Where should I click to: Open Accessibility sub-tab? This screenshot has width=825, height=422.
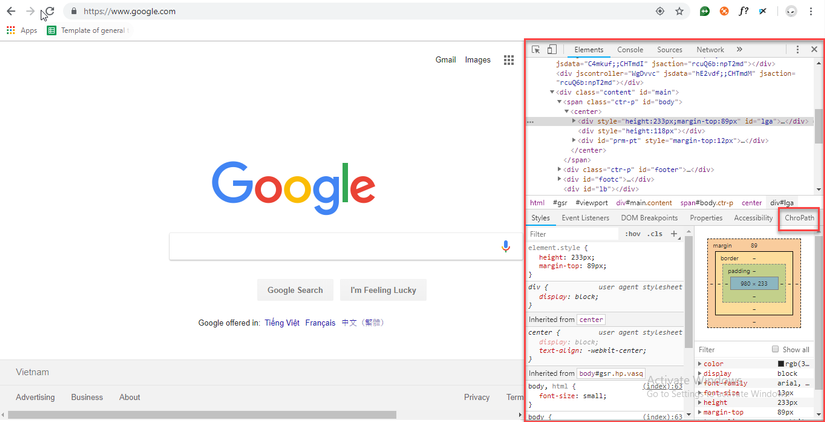tap(753, 218)
